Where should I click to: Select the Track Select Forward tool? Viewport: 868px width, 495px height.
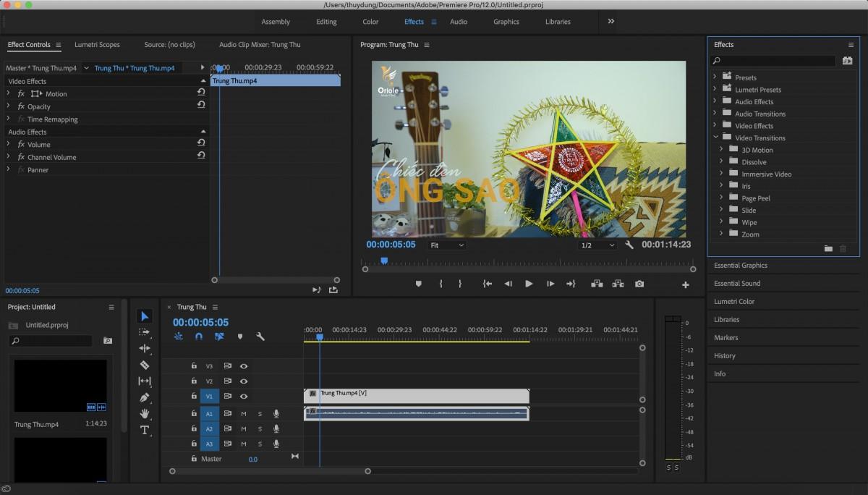(145, 332)
